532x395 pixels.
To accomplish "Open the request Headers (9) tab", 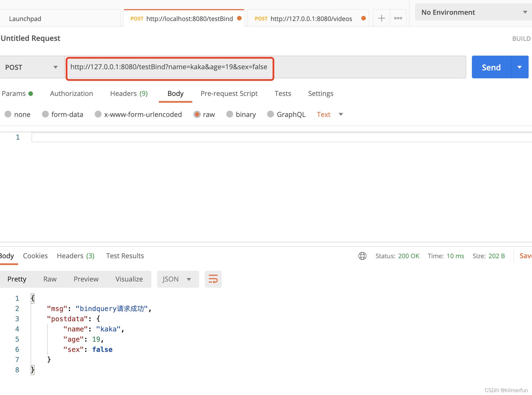I will (x=129, y=93).
